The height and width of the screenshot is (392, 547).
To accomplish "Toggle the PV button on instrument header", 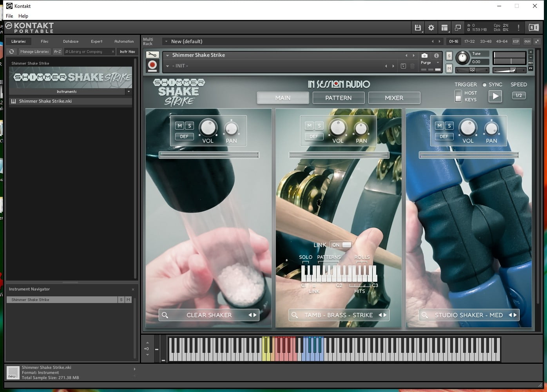I will [531, 68].
